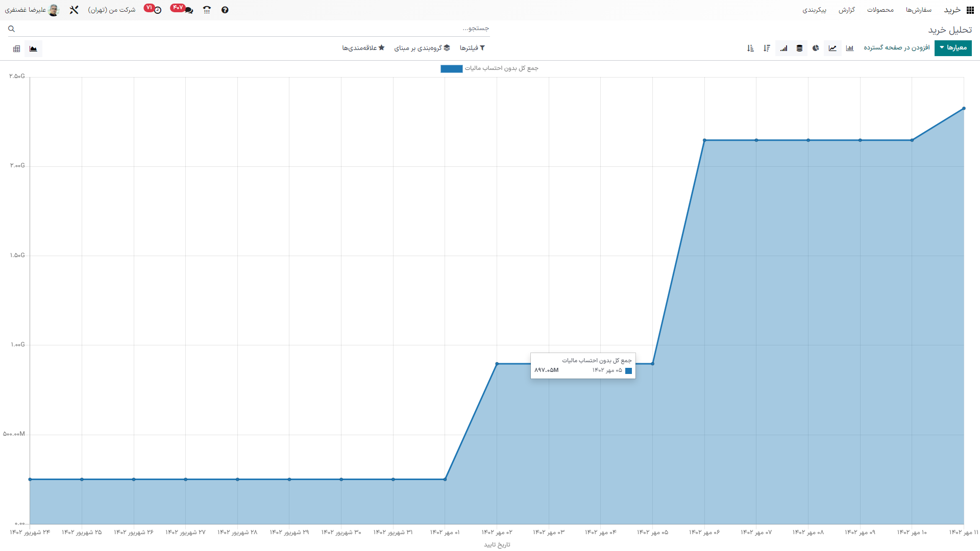
Task: Open the pivot table view
Action: point(17,48)
